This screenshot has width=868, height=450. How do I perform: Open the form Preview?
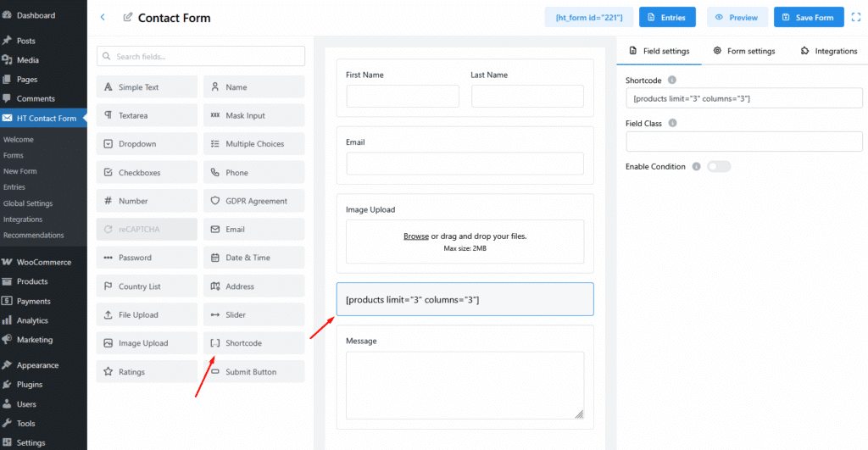737,17
